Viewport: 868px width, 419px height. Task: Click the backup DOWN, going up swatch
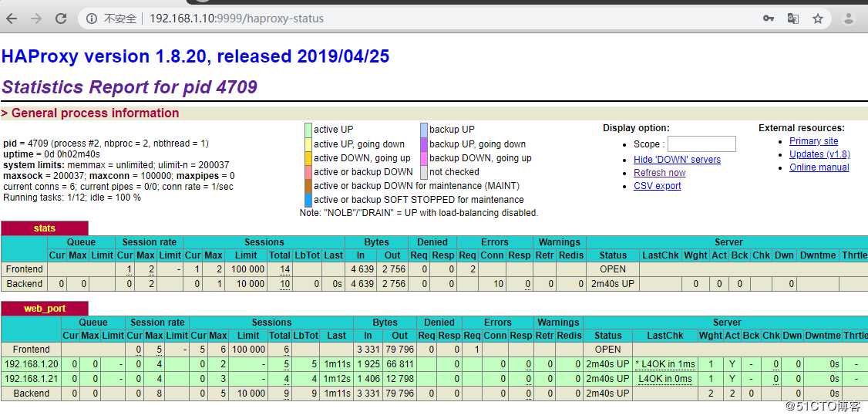click(x=424, y=158)
